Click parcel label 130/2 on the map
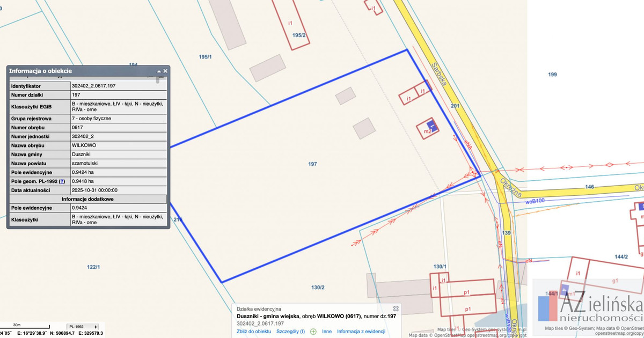 [x=318, y=288]
